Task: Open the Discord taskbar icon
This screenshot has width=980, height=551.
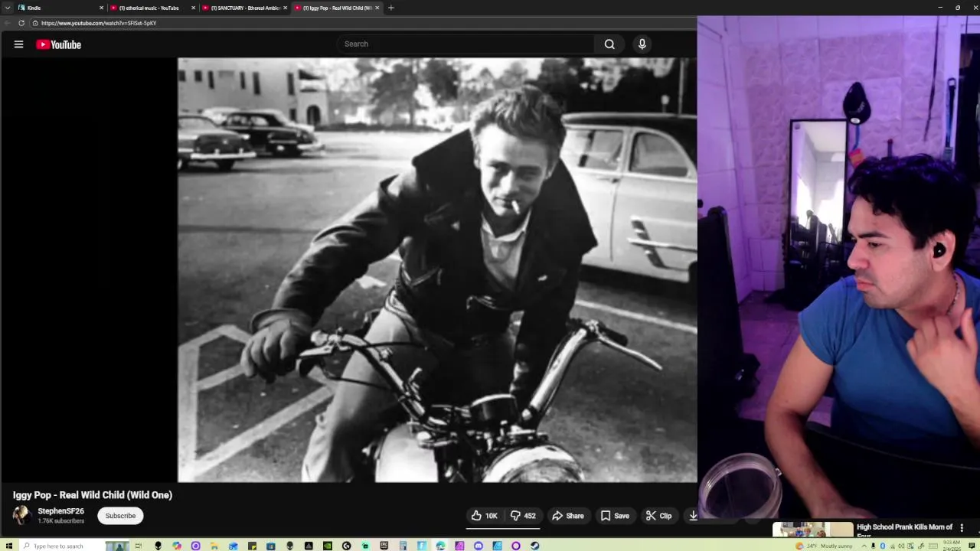Action: [479, 546]
